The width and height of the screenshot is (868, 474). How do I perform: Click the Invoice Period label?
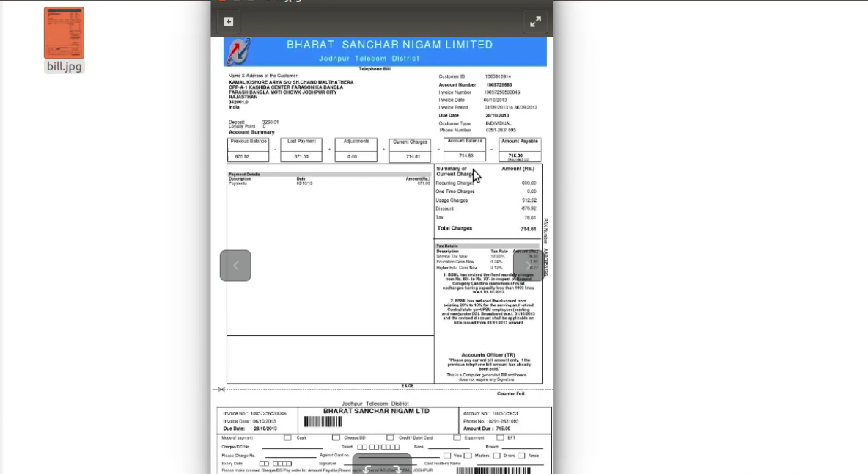[453, 108]
